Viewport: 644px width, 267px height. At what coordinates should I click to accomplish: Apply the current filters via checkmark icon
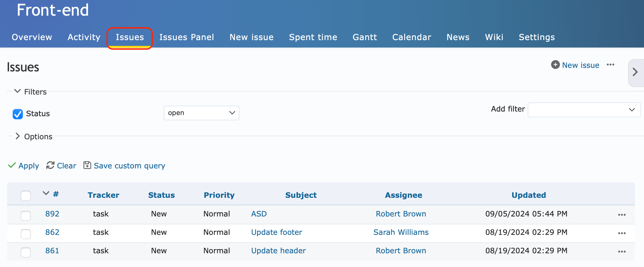coord(12,165)
